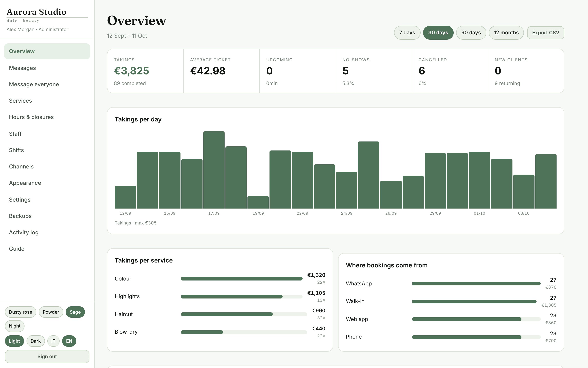The height and width of the screenshot is (368, 588).
Task: Open Channels settings page
Action: click(47, 166)
